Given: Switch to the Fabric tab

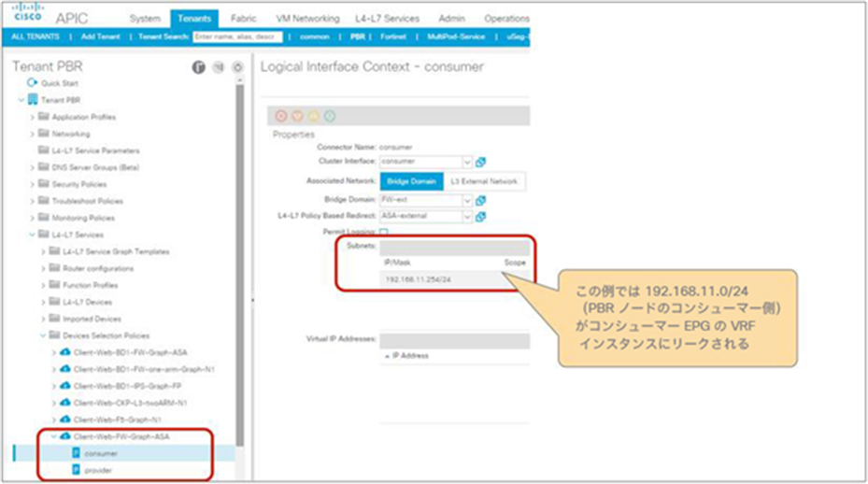Looking at the screenshot, I should coord(243,19).
